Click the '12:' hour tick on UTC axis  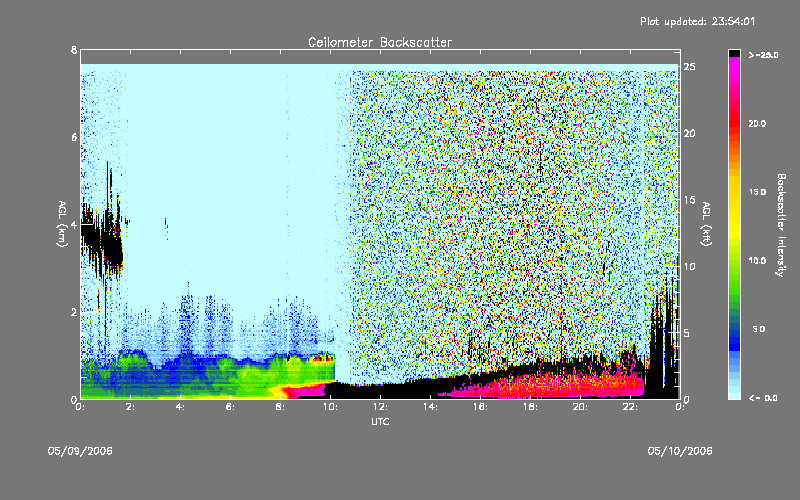[x=380, y=407]
